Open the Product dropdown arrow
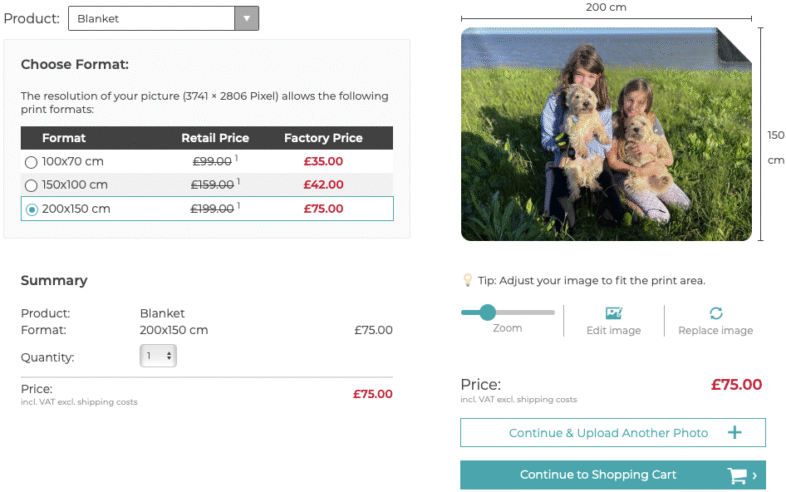This screenshot has width=786, height=492. click(246, 19)
